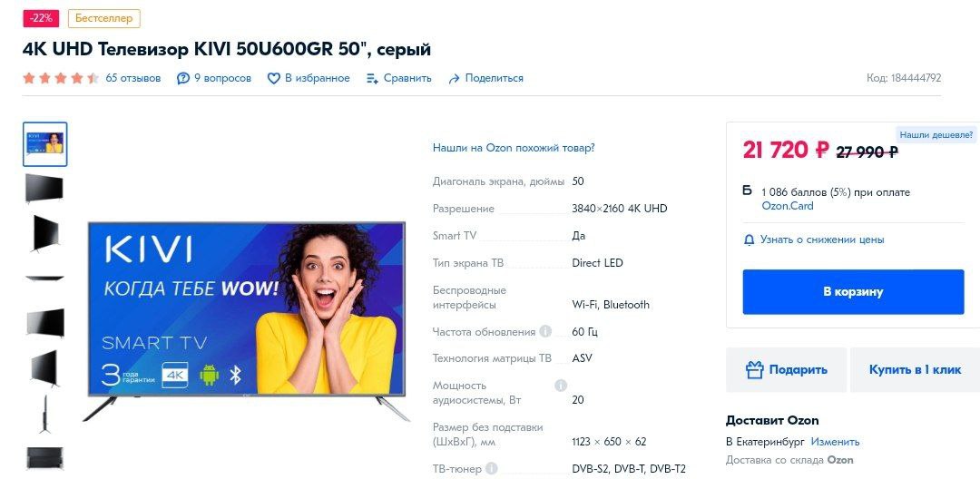This screenshot has width=980, height=479.
Task: Click the Бестселлер badge
Action: pos(104,19)
